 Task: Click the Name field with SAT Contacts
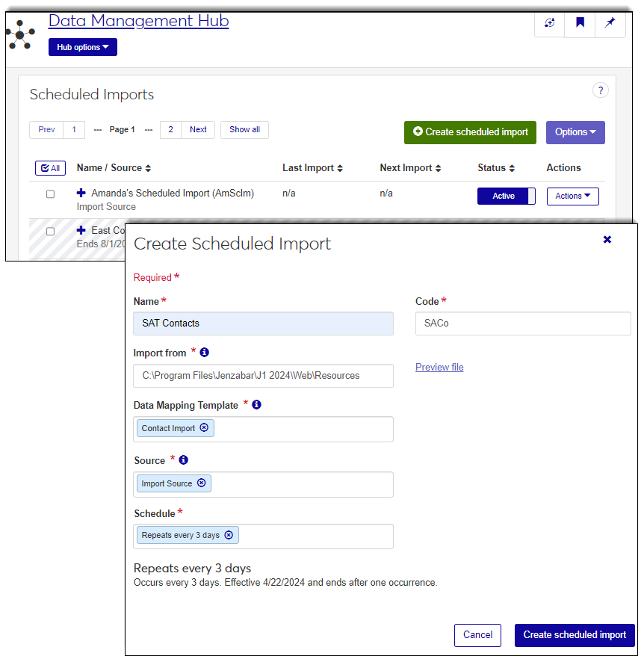tap(263, 324)
